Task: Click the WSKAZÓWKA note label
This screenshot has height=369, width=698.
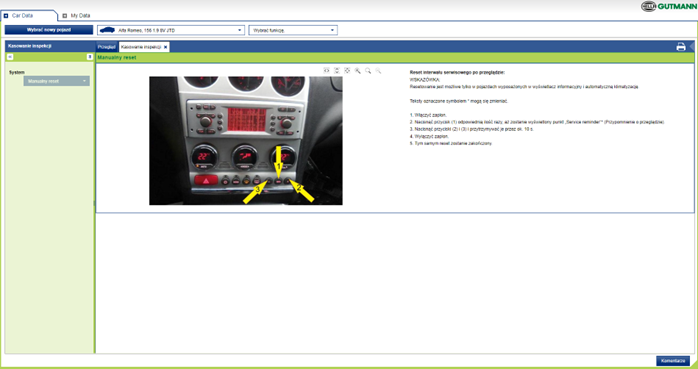Action: [424, 79]
